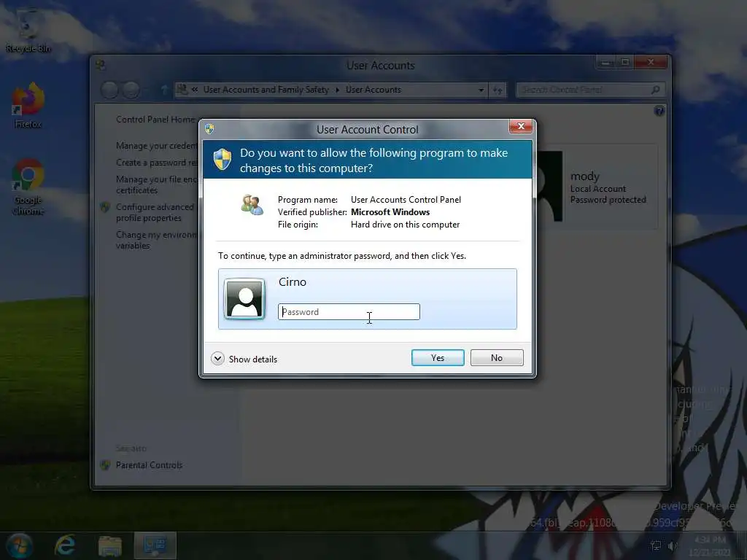Open the Start orb on taskbar
The width and height of the screenshot is (747, 560).
(20, 545)
